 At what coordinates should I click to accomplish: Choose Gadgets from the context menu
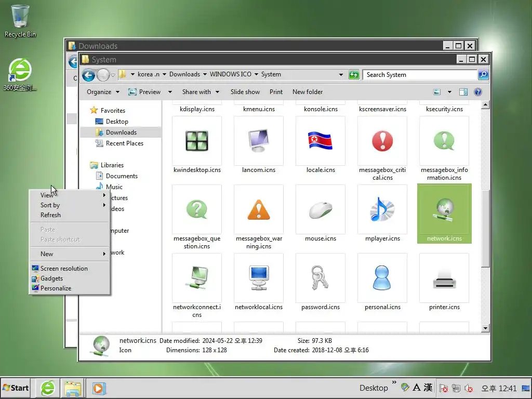click(x=70, y=278)
